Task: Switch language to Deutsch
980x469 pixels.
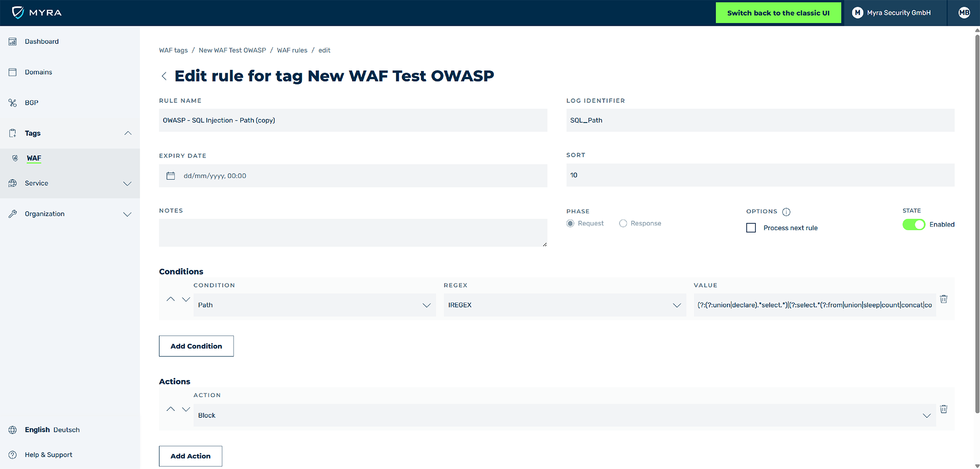Action: (66, 430)
